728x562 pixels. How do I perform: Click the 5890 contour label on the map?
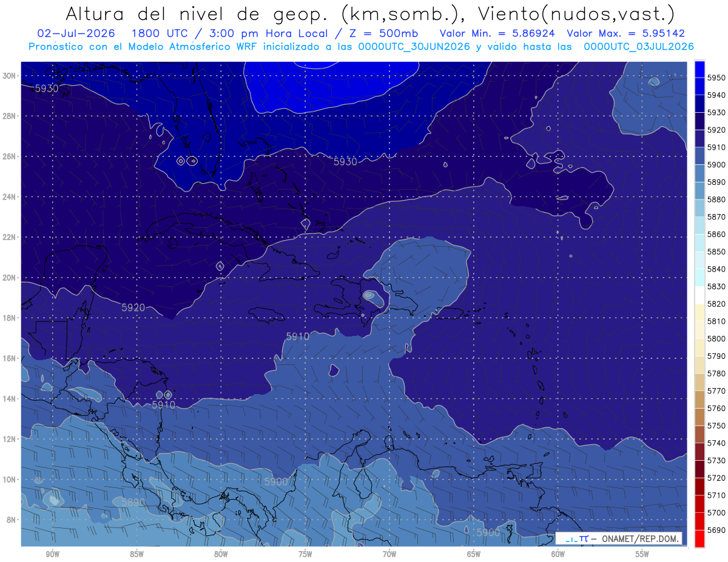(133, 503)
